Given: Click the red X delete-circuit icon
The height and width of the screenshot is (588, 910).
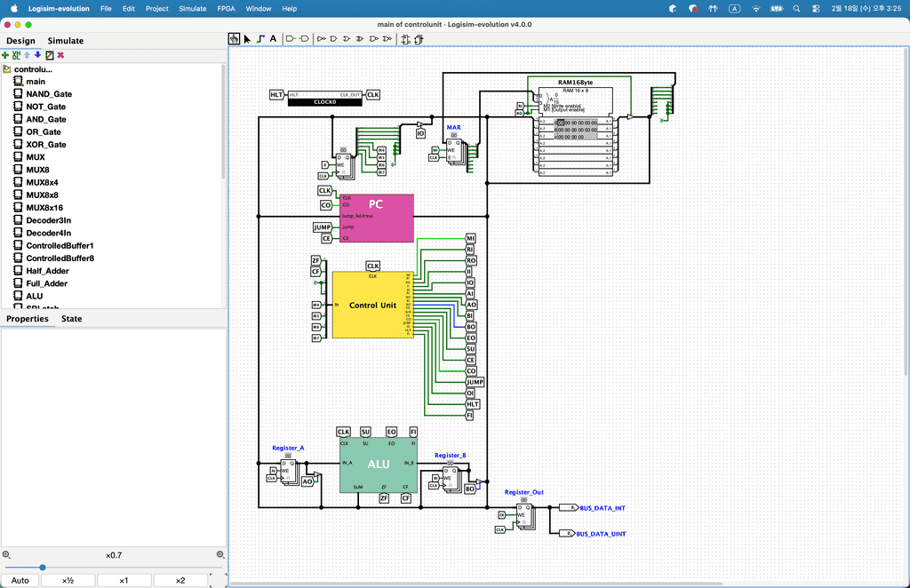Looking at the screenshot, I should tap(61, 55).
